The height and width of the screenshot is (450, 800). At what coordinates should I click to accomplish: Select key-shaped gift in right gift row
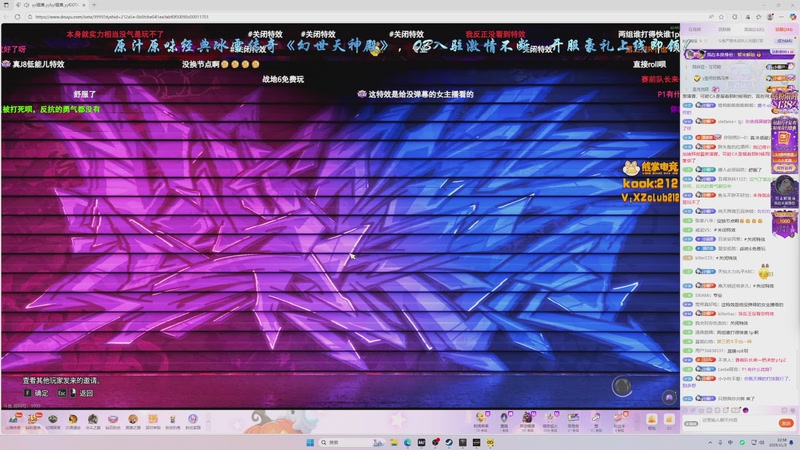(596, 420)
